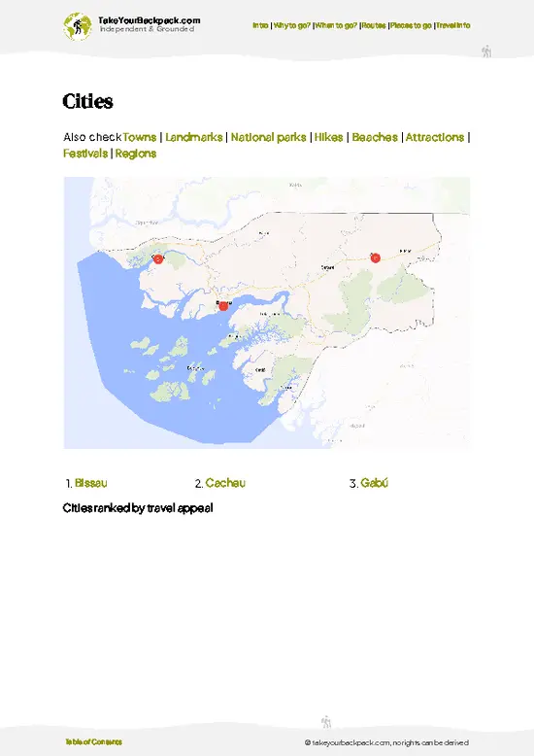This screenshot has height=756, width=534.
Task: Open the Gabú city link
Action: point(375,483)
